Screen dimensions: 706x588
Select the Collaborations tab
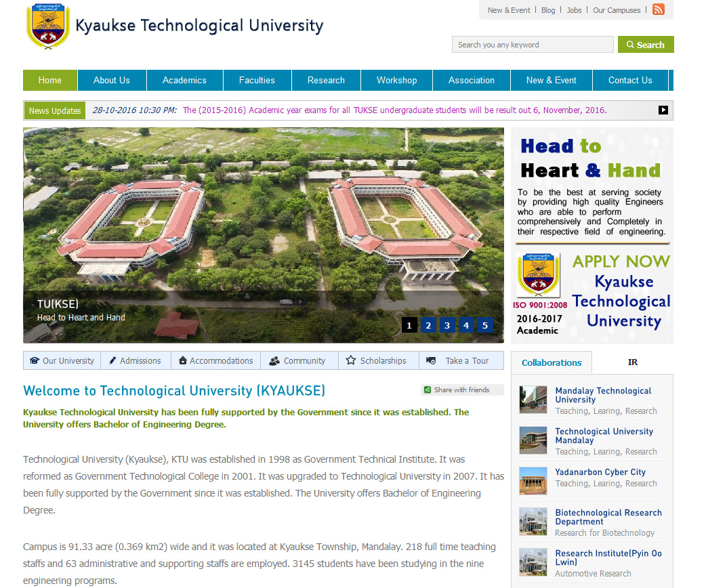551,362
